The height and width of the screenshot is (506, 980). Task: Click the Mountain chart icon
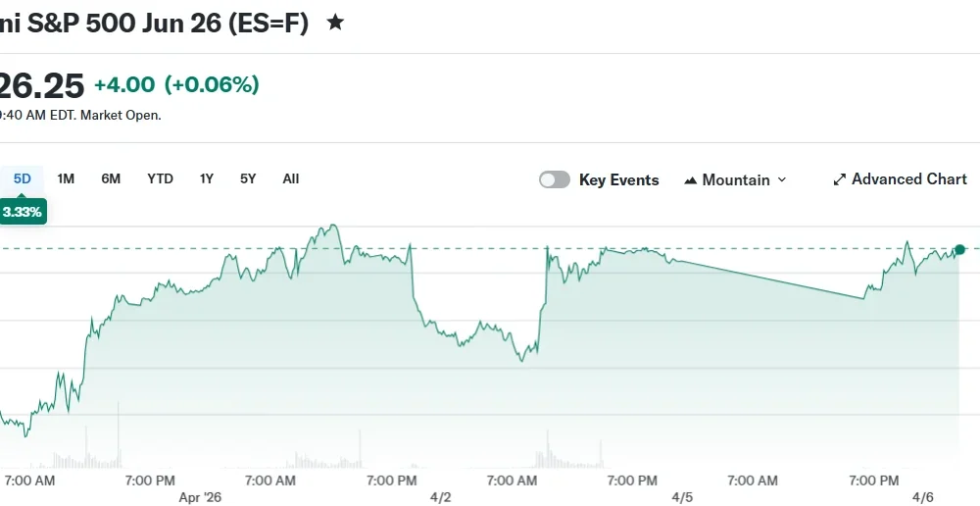tap(691, 180)
